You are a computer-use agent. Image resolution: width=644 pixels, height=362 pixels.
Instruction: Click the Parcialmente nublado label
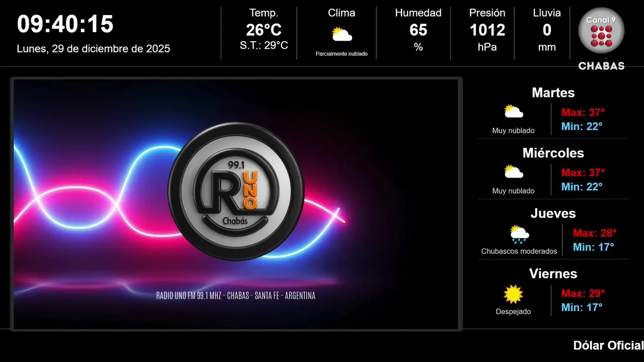(x=342, y=54)
